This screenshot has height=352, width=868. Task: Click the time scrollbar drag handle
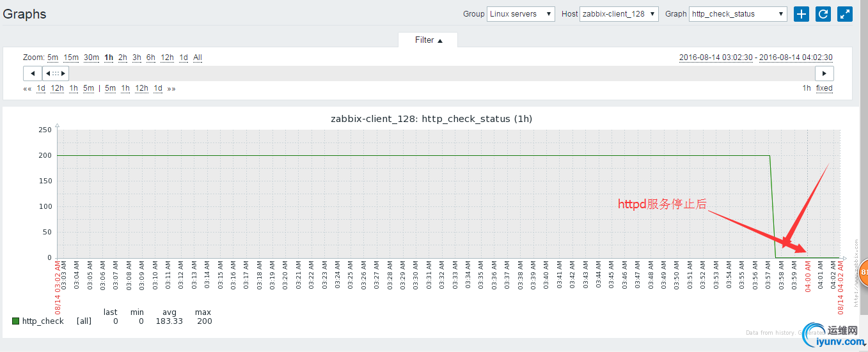(56, 73)
